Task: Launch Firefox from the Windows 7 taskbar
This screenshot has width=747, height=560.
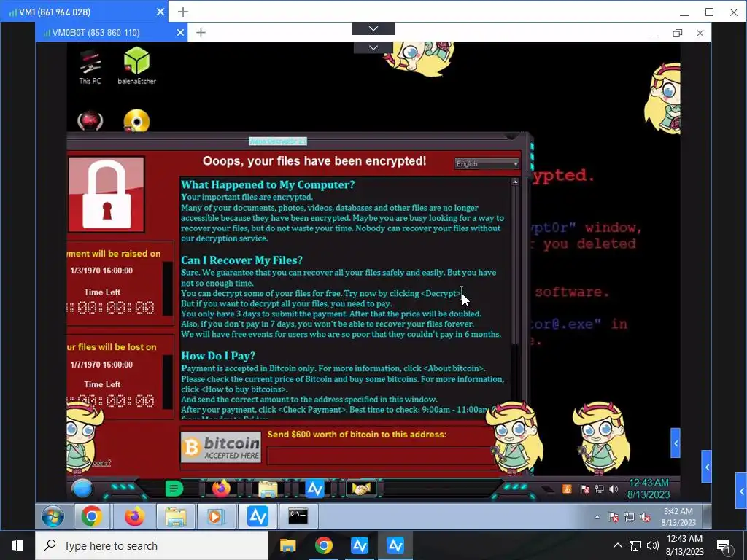Action: click(134, 517)
